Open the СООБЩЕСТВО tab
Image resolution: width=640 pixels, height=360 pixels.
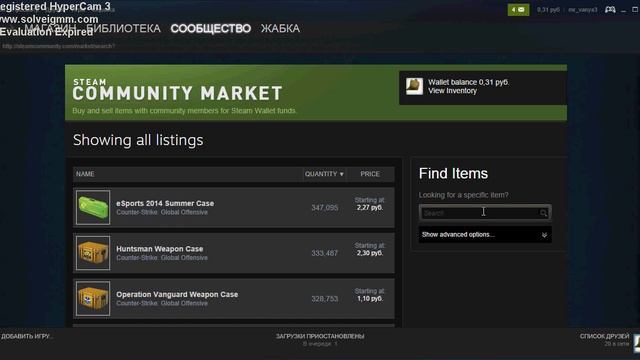click(x=211, y=29)
